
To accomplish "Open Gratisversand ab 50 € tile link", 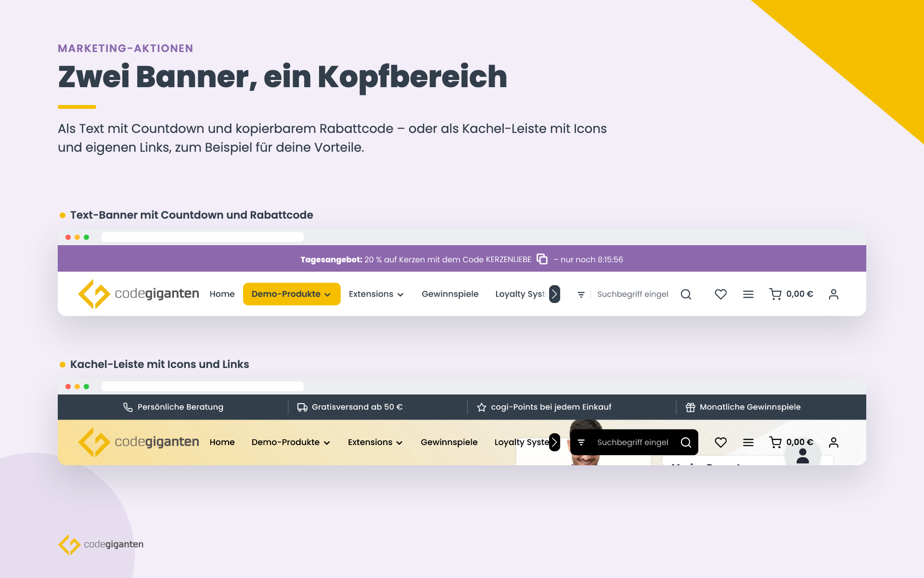I will [350, 407].
